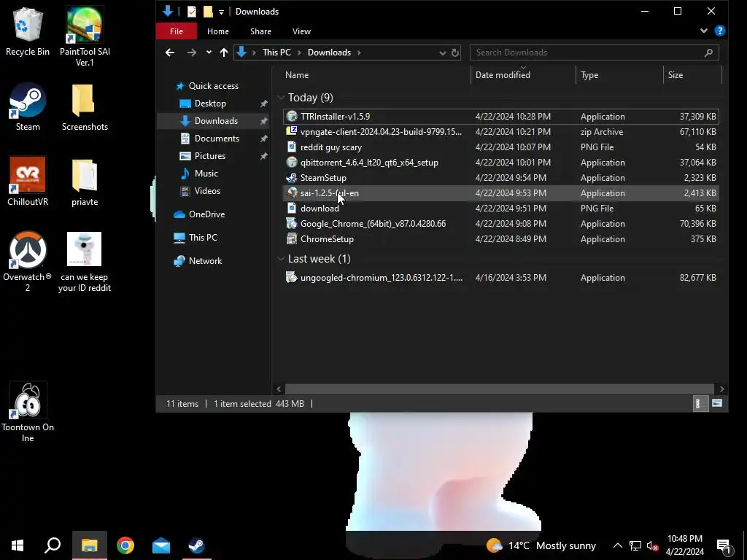Viewport: 747px width, 560px height.
Task: Go back with the Back arrow
Action: (169, 52)
